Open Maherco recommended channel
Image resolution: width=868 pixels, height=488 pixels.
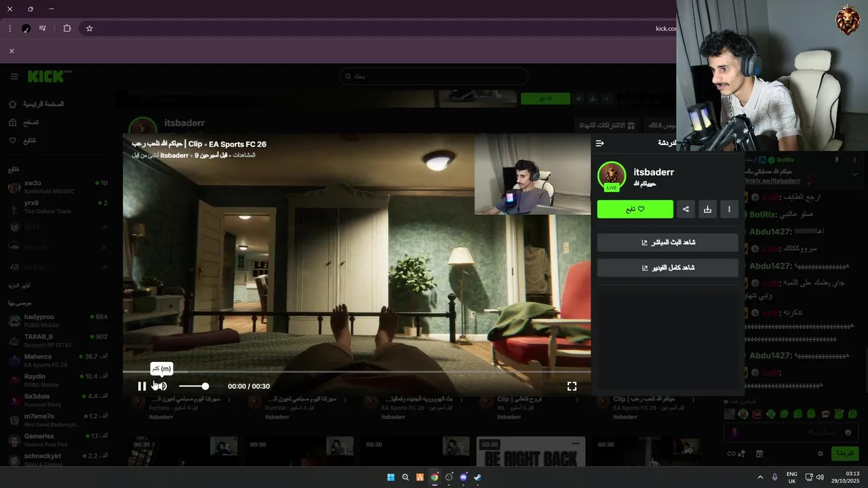click(x=58, y=361)
